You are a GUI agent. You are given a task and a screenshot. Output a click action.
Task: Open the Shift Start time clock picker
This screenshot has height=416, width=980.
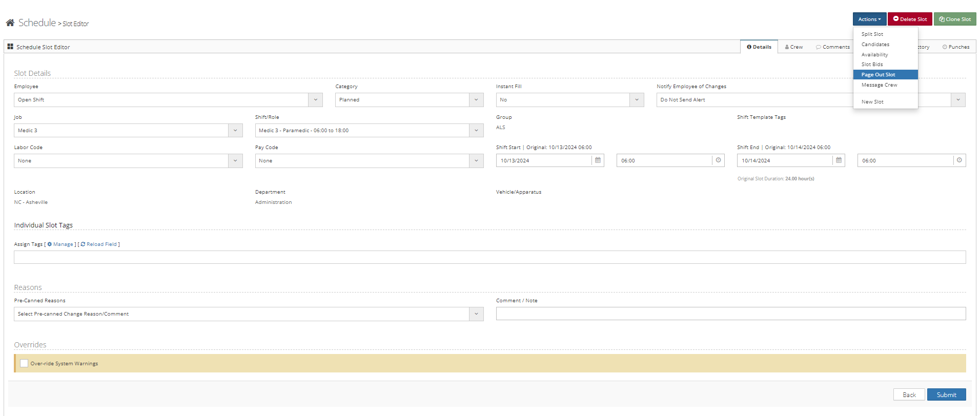[718, 160]
